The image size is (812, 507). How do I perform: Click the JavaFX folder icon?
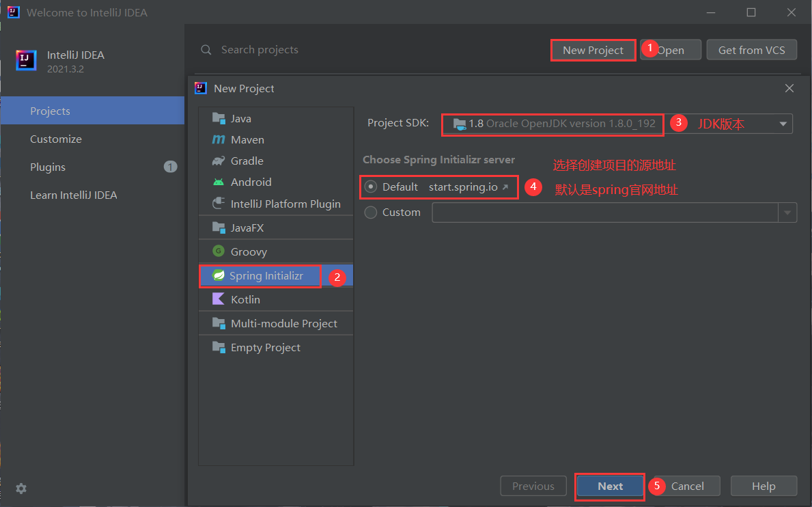tap(219, 228)
